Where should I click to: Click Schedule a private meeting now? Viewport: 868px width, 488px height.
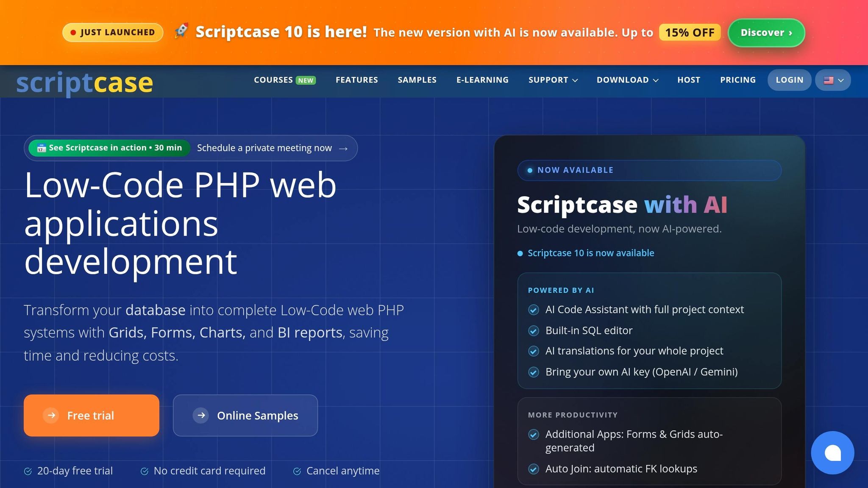click(264, 148)
